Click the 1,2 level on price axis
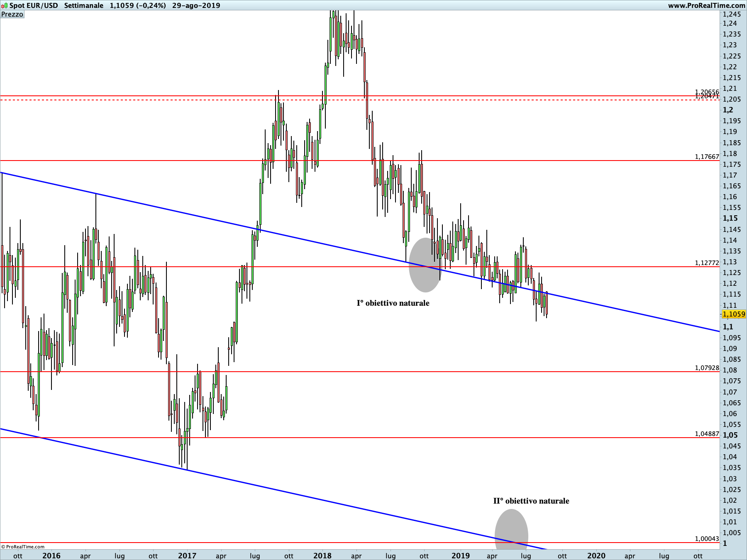 tap(728, 110)
